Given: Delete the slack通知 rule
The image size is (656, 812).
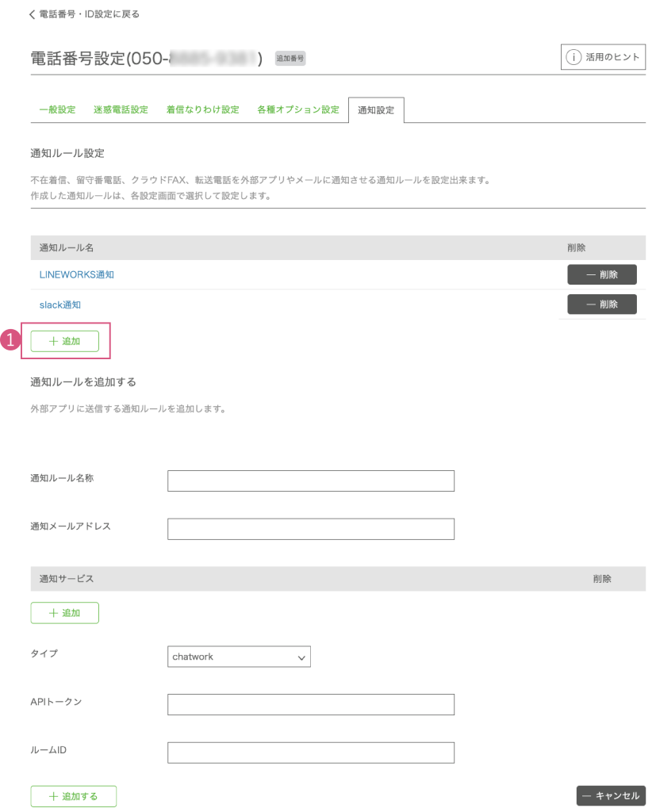Looking at the screenshot, I should [x=601, y=304].
